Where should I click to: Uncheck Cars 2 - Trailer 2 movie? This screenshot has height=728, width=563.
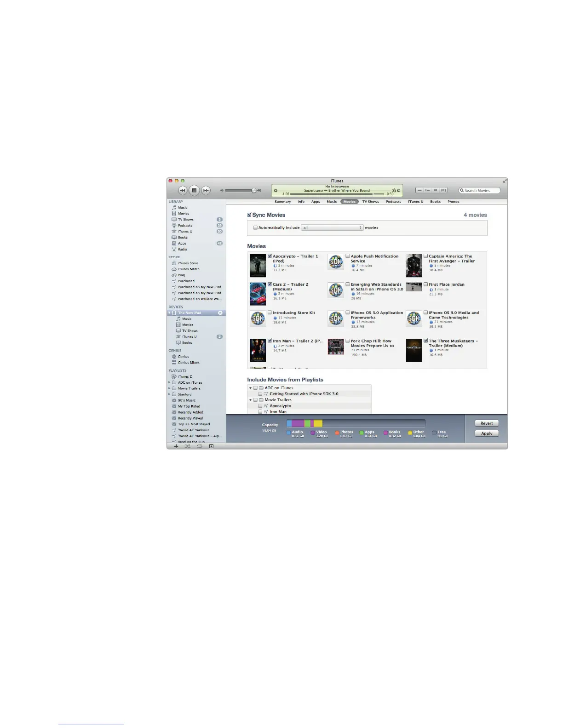270,284
